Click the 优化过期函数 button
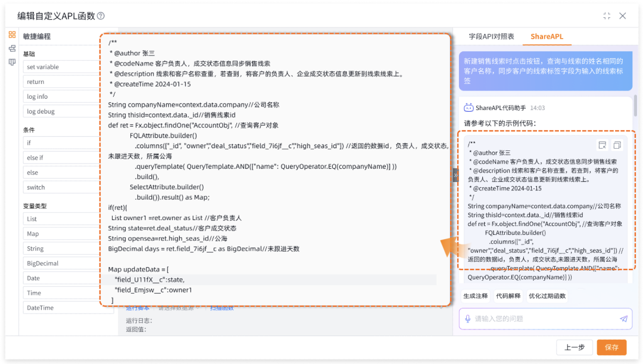The image size is (643, 364). click(547, 296)
